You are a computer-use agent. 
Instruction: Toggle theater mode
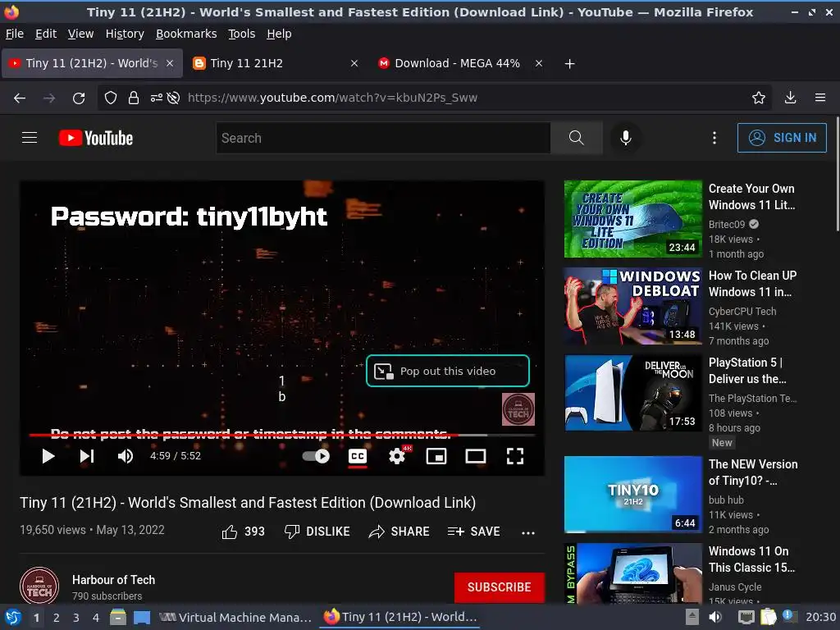coord(476,456)
